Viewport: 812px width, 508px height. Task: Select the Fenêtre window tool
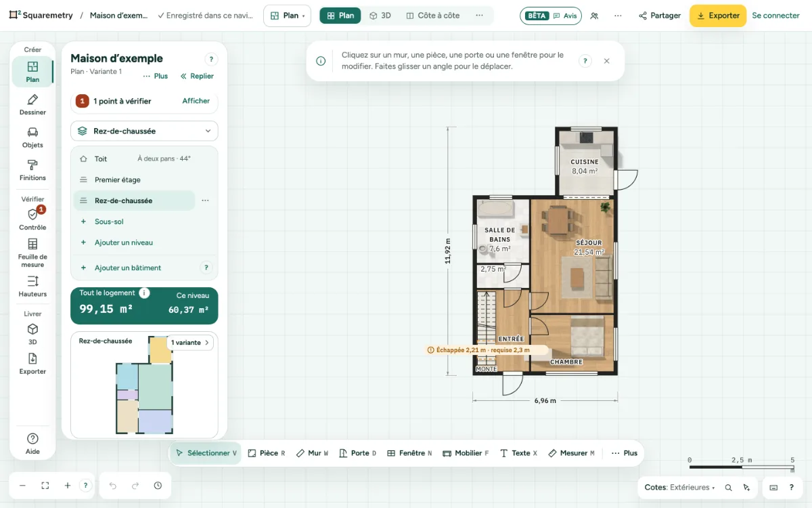coord(409,453)
